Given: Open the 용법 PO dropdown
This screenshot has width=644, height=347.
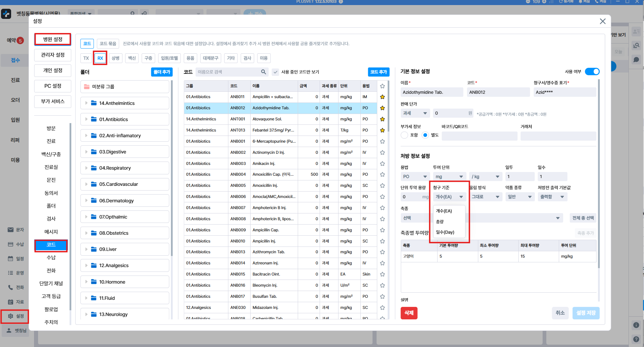Looking at the screenshot, I should tap(415, 177).
